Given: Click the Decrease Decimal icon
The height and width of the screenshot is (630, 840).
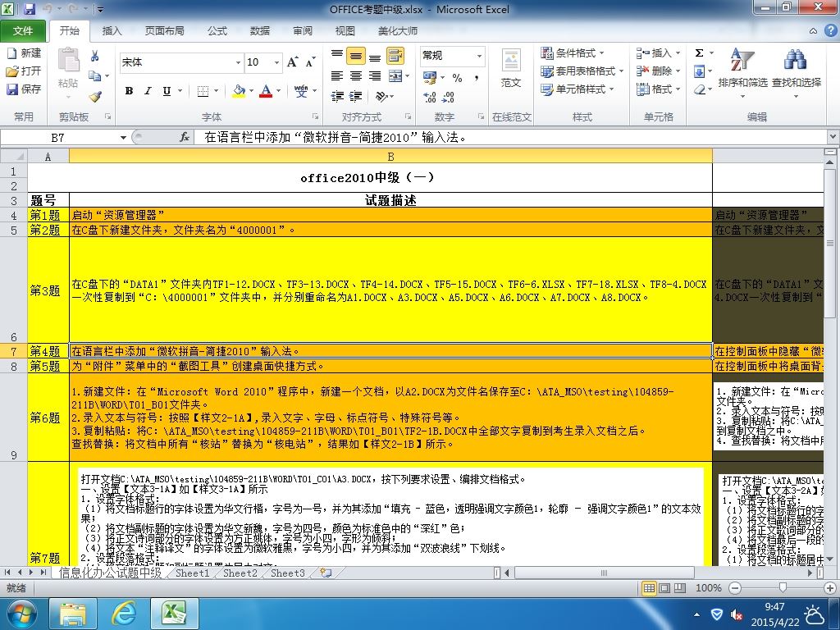Looking at the screenshot, I should pyautogui.click(x=449, y=97).
